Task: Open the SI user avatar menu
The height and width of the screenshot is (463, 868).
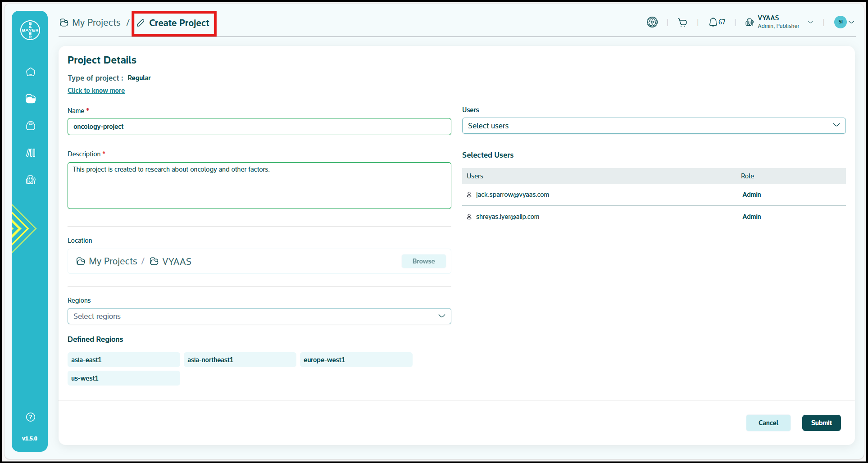Action: point(844,22)
